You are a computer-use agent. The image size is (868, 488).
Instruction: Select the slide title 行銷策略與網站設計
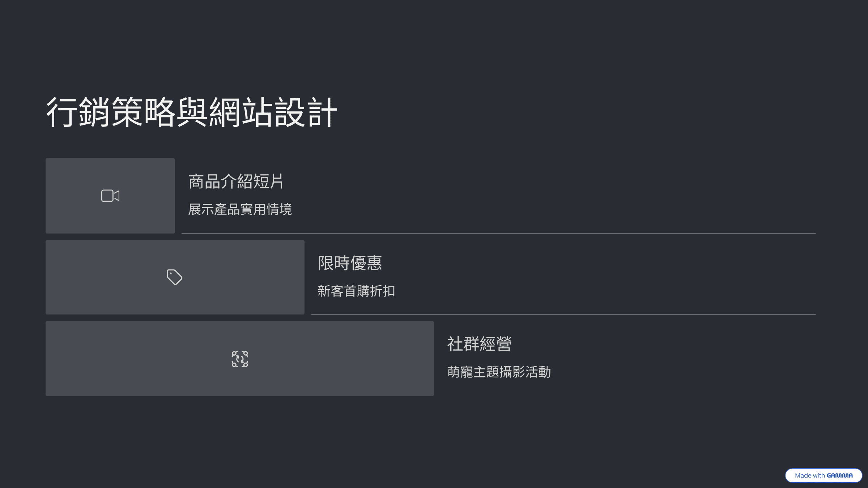[192, 112]
